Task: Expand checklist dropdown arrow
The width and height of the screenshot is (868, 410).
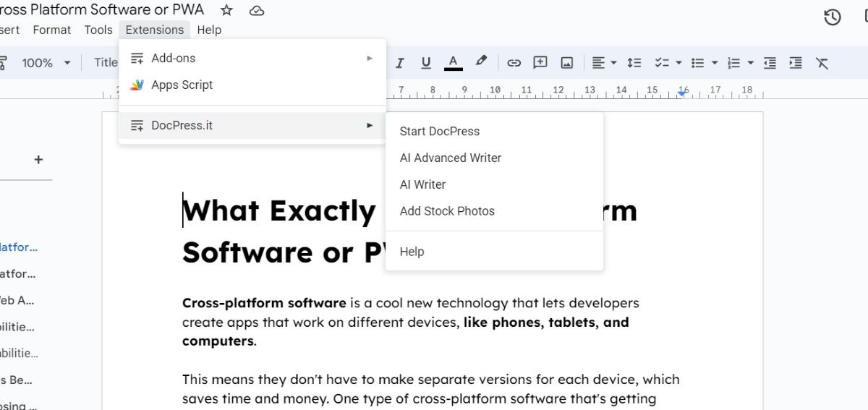Action: 678,63
